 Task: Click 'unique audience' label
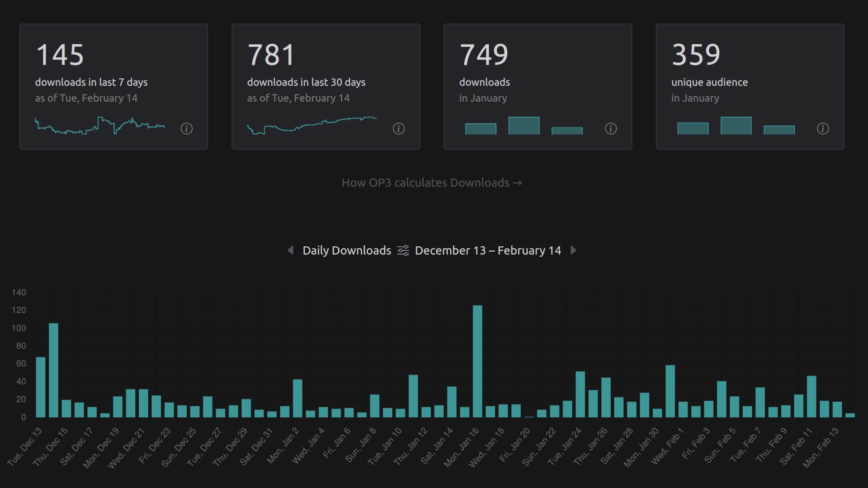(x=709, y=82)
